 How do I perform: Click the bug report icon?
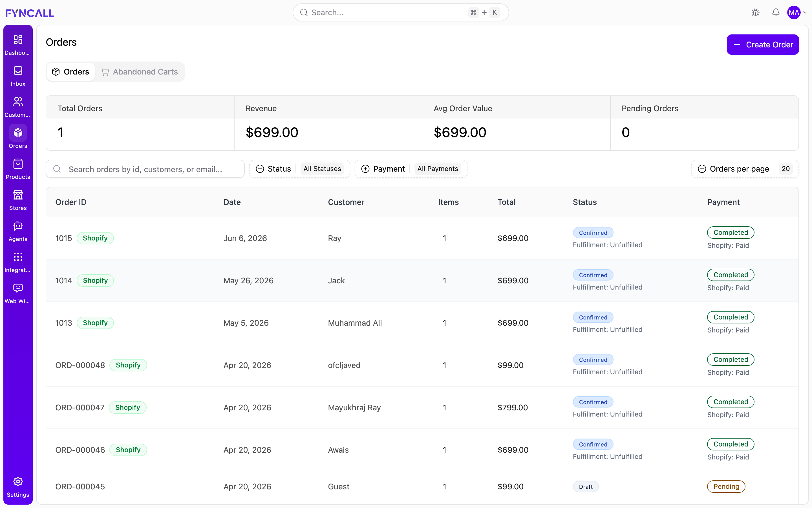(x=756, y=12)
